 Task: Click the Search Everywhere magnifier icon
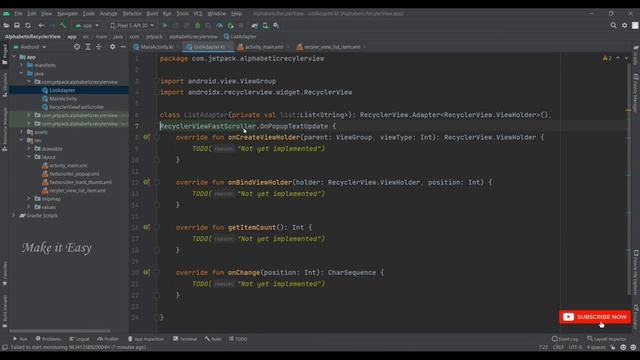click(x=613, y=25)
